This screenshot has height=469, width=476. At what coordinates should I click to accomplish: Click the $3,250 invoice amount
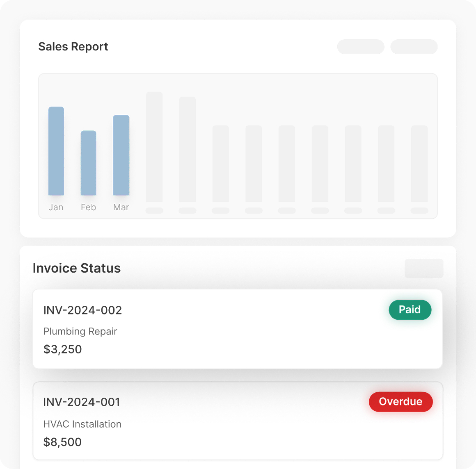(x=63, y=349)
